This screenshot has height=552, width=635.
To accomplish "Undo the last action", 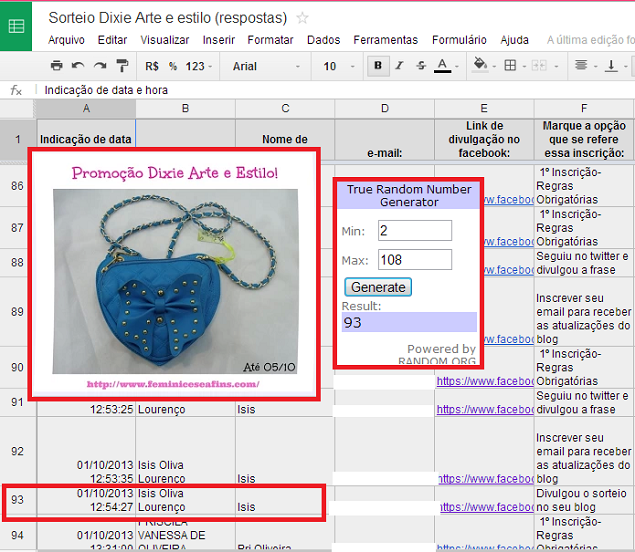I will click(78, 66).
